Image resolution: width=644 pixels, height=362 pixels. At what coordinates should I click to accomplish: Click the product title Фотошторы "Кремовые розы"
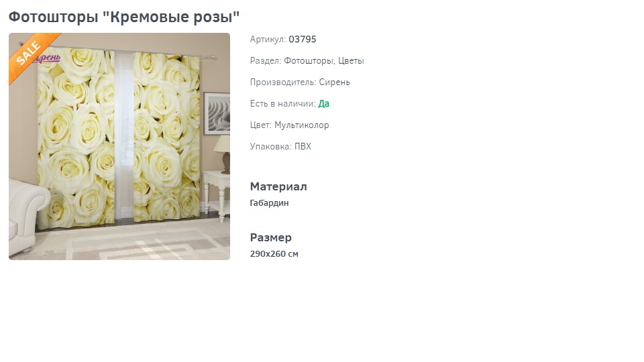(123, 17)
